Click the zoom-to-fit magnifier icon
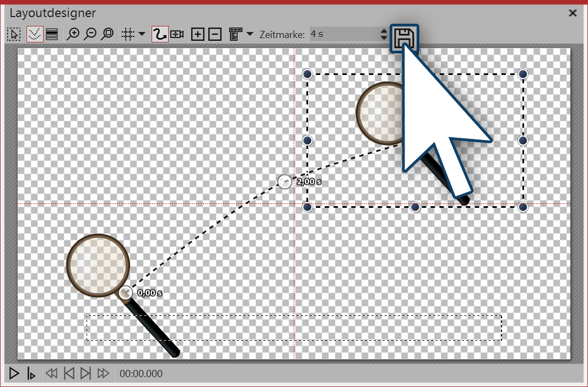The width and height of the screenshot is (588, 387). tap(107, 34)
